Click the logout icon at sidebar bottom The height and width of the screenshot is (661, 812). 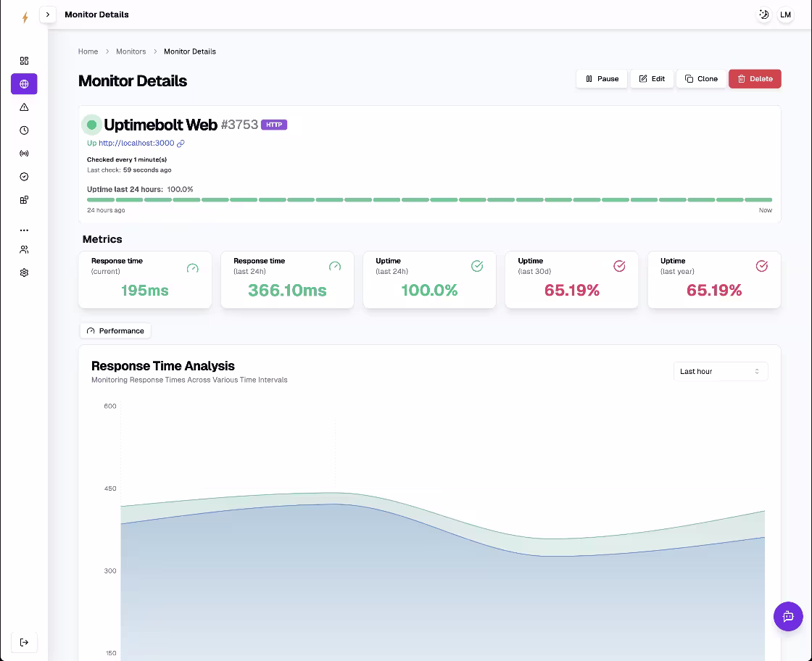click(x=24, y=642)
